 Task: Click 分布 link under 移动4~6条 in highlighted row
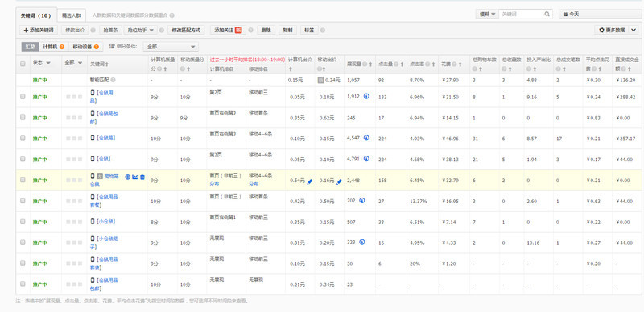pyautogui.click(x=254, y=184)
